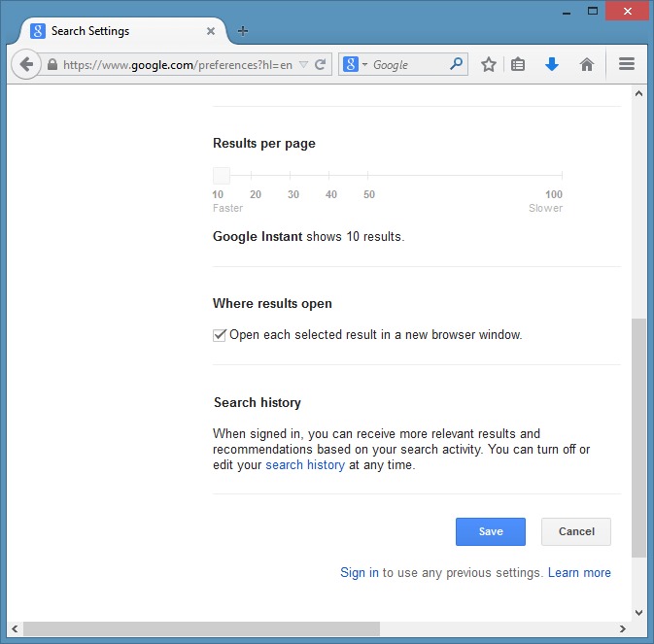Screen dimensions: 654x644
Task: Set results per page to 40
Action: (328, 176)
